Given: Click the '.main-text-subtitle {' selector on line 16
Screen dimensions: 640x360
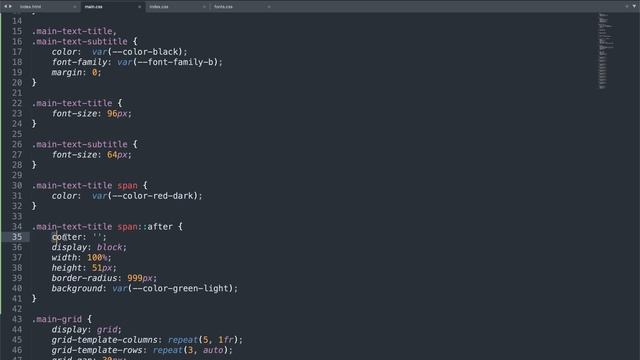Looking at the screenshot, I should [x=84, y=42].
